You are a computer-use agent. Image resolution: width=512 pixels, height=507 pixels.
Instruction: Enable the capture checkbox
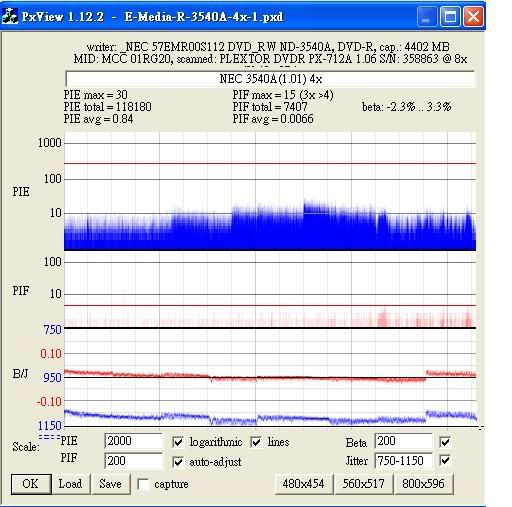(143, 484)
